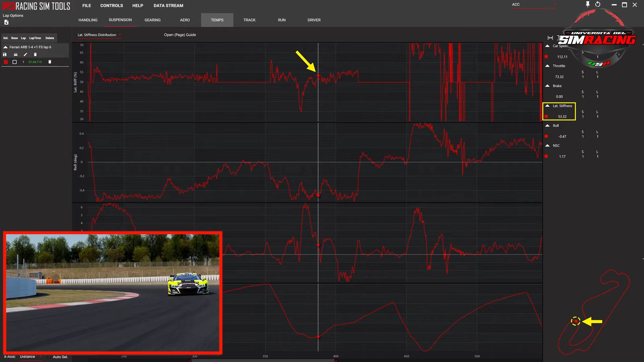
Task: Click the Open (Page) Guide link
Action: pyautogui.click(x=180, y=35)
